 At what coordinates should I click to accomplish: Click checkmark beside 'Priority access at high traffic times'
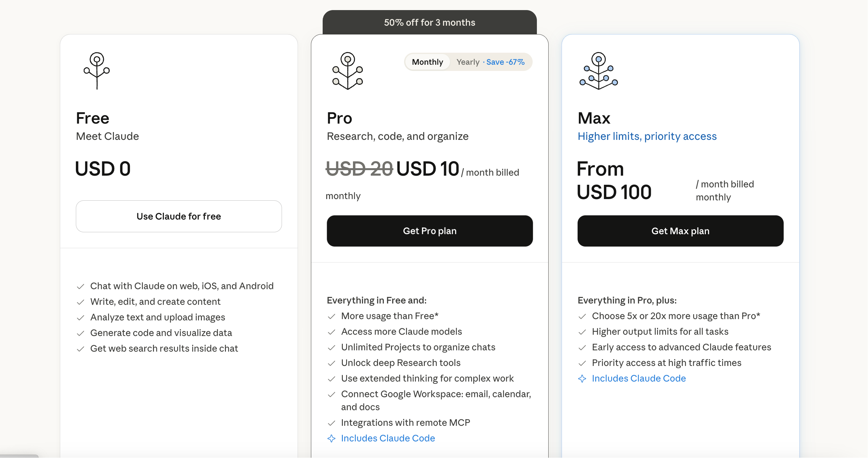(582, 363)
